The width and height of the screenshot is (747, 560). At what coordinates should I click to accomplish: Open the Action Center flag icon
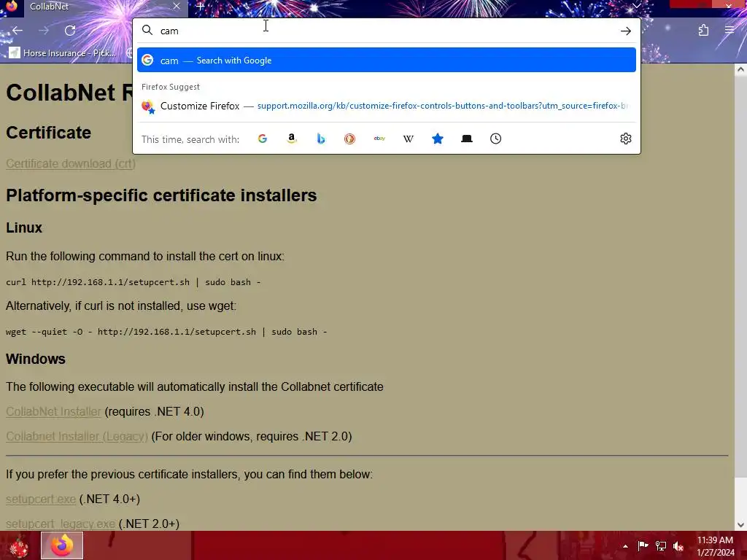(643, 545)
